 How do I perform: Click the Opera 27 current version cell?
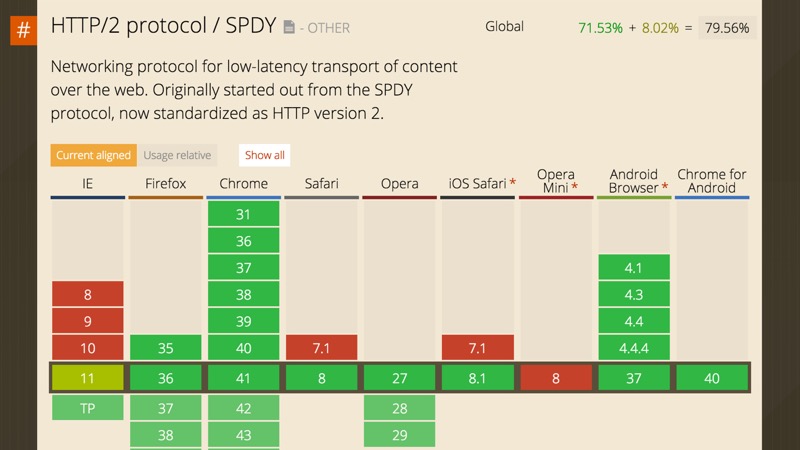pos(400,378)
